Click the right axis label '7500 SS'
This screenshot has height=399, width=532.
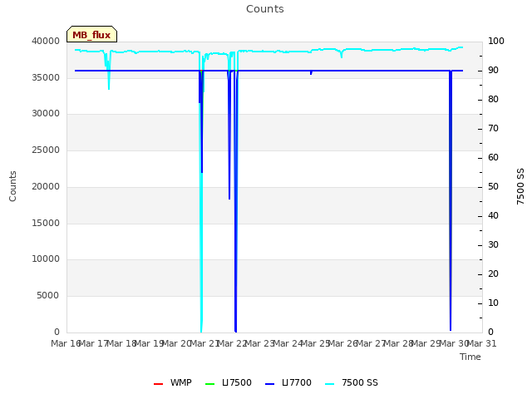[x=520, y=186]
